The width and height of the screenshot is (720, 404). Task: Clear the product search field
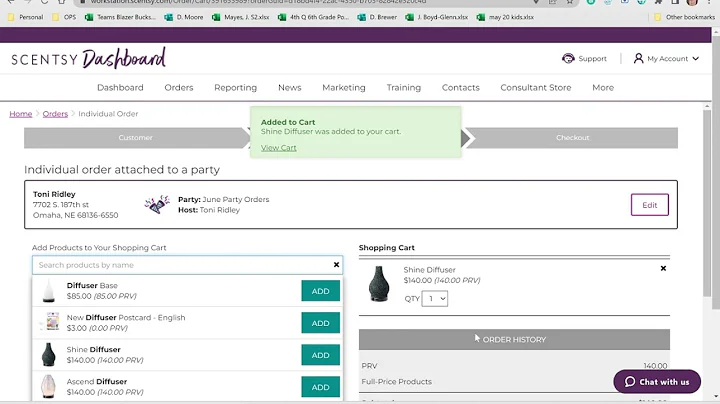[x=336, y=264]
